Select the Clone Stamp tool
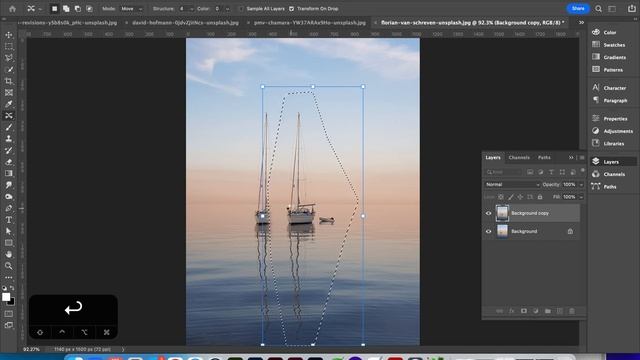Screen dimensions: 640x360 pyautogui.click(x=9, y=139)
